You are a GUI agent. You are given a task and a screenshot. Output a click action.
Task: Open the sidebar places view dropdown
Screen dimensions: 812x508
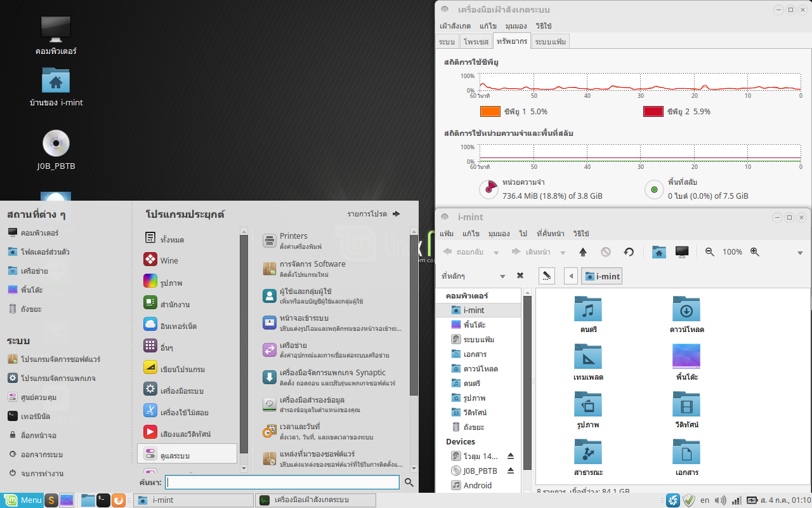(502, 276)
